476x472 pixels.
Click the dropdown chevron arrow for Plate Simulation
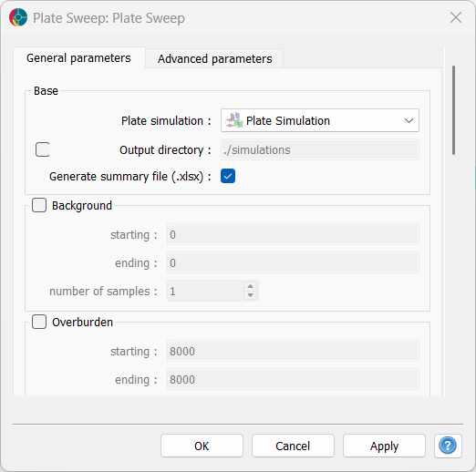(409, 120)
